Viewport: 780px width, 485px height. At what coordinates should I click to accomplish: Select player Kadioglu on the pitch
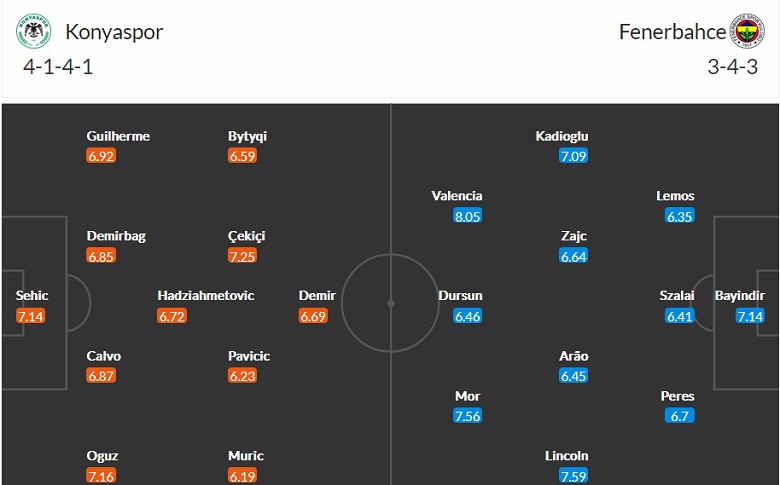tap(561, 136)
